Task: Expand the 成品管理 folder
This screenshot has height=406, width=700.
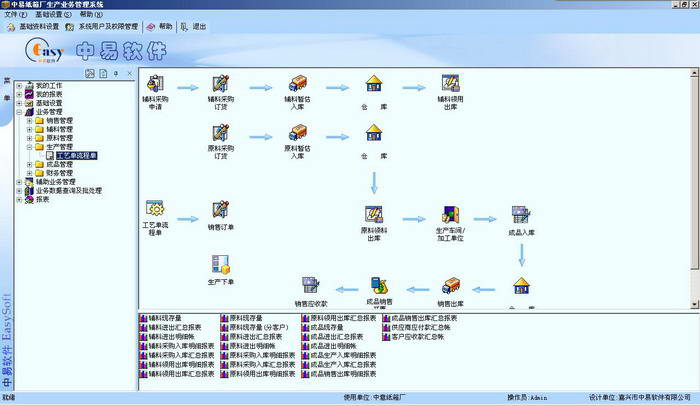Action: [x=29, y=164]
